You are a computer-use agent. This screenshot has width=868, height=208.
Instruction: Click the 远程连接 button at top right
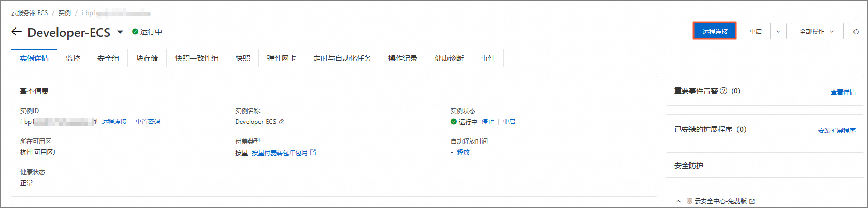(715, 31)
